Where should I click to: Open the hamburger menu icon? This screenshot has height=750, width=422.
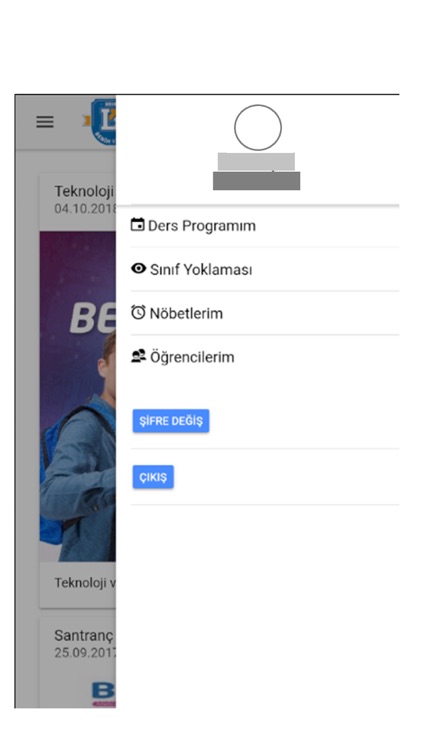[x=45, y=122]
